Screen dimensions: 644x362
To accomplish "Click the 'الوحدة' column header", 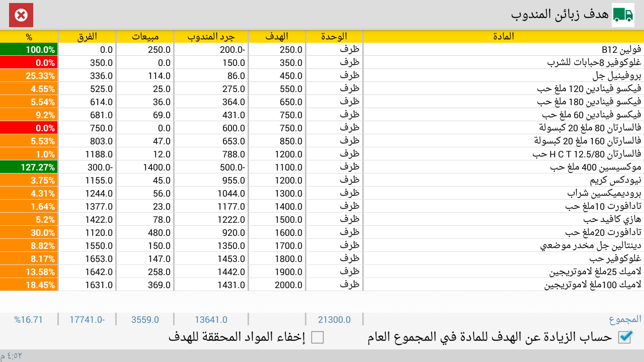I will tap(334, 36).
